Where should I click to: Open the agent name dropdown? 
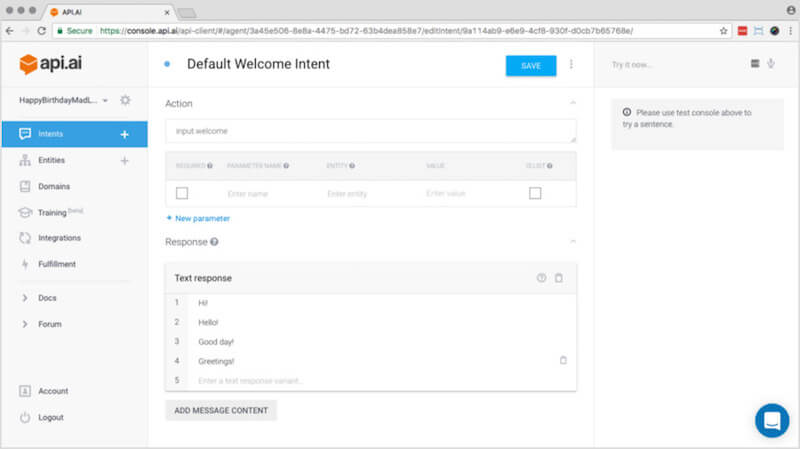[x=64, y=100]
